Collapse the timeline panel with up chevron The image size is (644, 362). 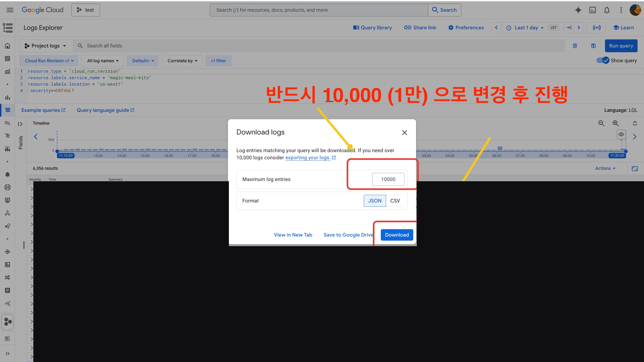[x=635, y=123]
